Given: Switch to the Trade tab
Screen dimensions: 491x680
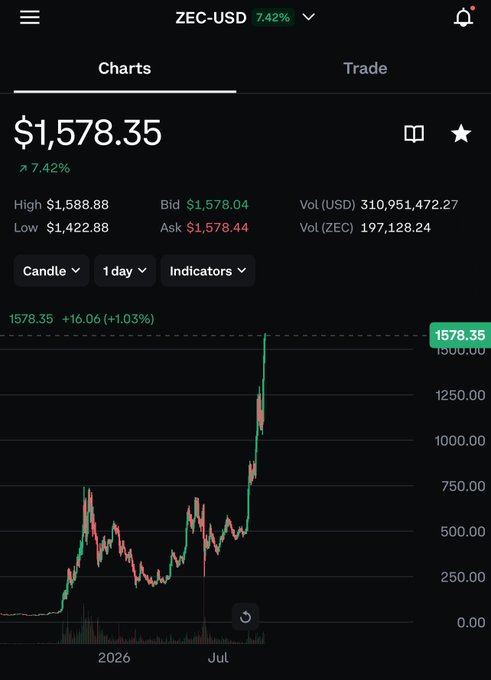Looking at the screenshot, I should click(365, 69).
